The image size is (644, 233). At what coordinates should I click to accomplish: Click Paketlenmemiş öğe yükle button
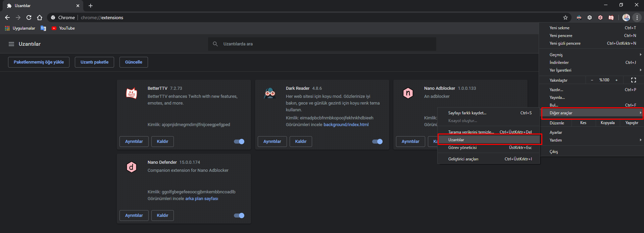pos(39,62)
